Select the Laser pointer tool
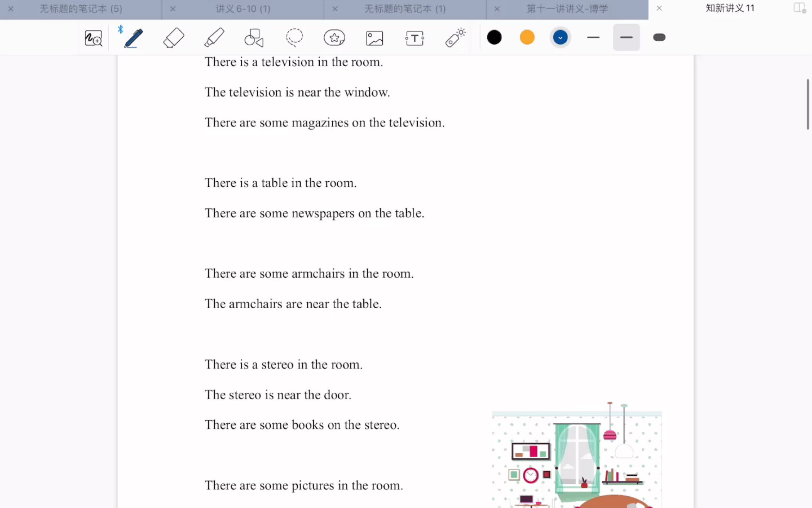 (455, 38)
